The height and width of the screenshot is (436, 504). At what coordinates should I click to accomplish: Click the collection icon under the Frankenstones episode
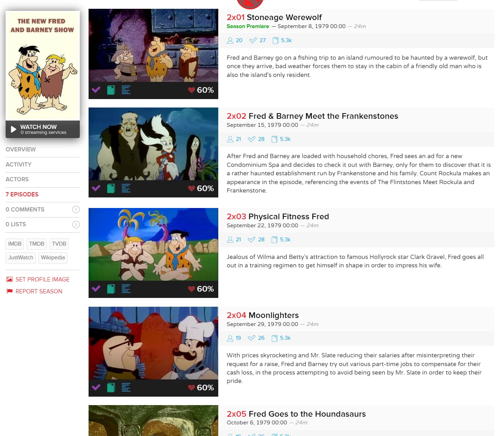click(x=111, y=189)
